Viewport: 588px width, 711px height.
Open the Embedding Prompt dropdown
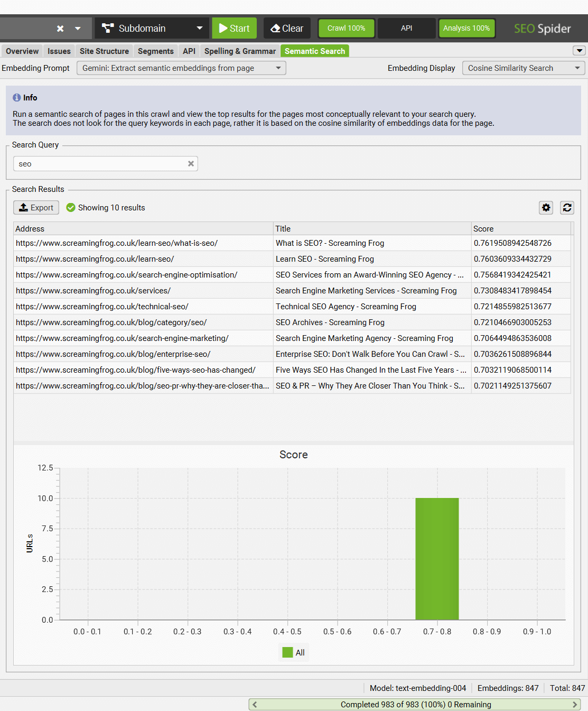pos(278,68)
